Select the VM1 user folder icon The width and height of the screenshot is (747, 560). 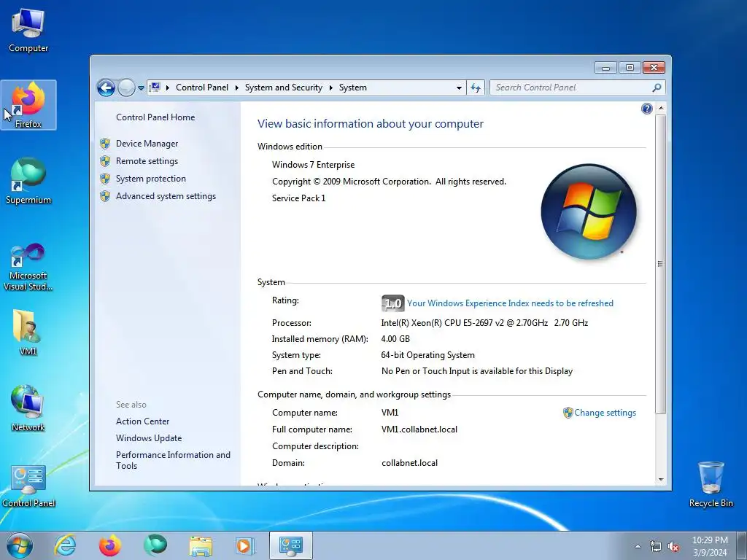coord(28,332)
